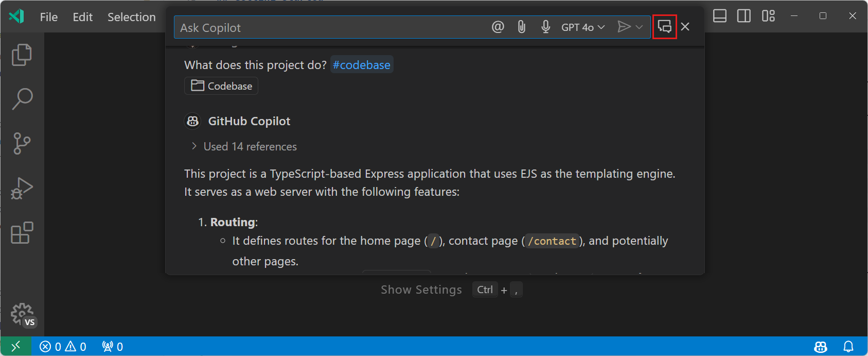Toggle the bottom panel layout
The image size is (868, 356).
pyautogui.click(x=720, y=16)
